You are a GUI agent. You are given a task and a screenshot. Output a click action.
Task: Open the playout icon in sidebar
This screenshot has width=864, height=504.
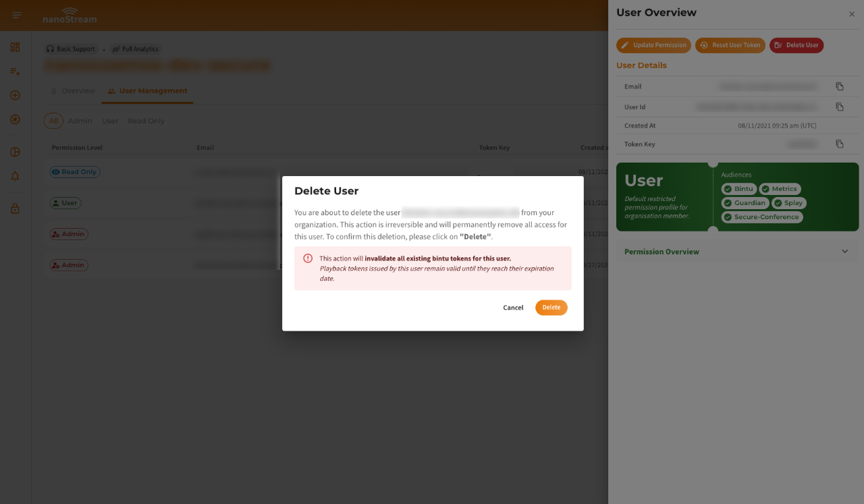15,119
